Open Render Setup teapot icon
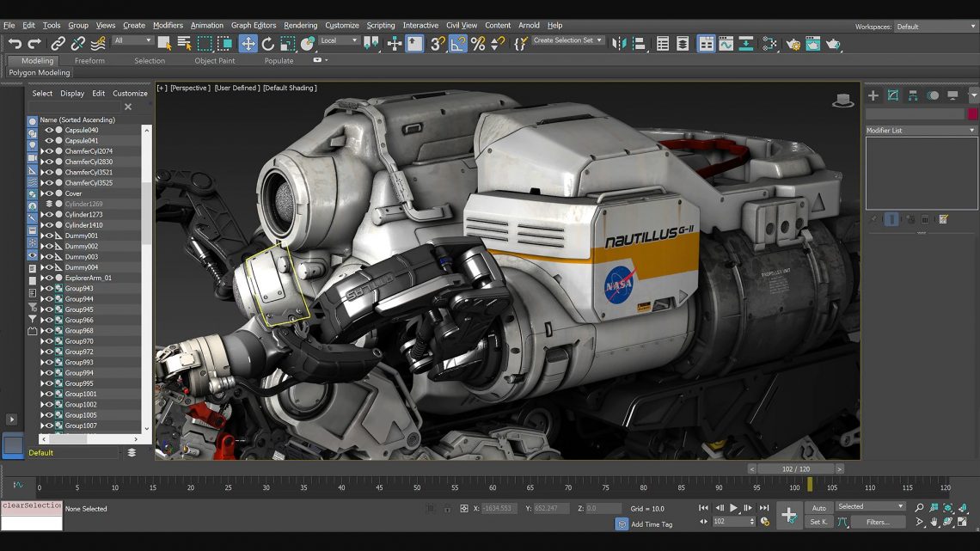The image size is (980, 551). (793, 44)
